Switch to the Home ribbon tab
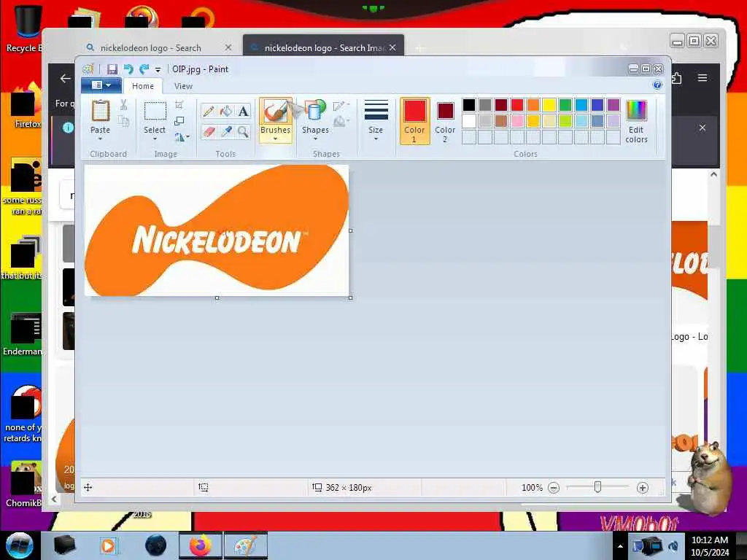747x560 pixels. tap(143, 86)
